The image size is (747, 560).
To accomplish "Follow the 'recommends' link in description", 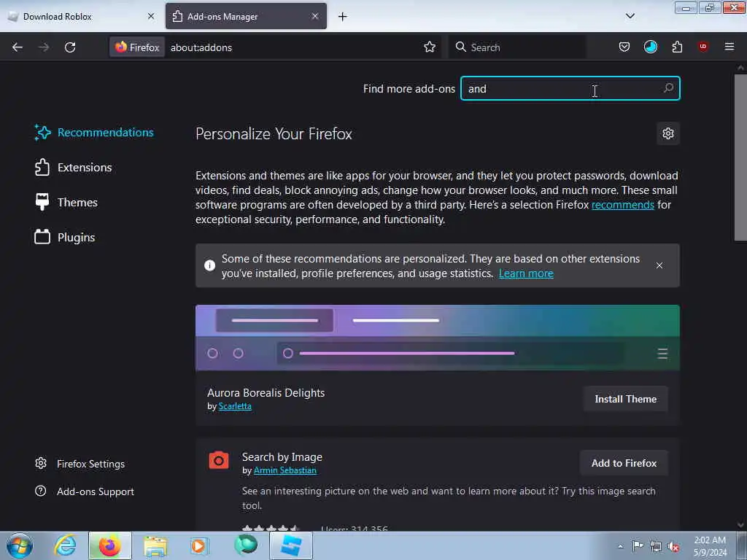I will pyautogui.click(x=622, y=205).
